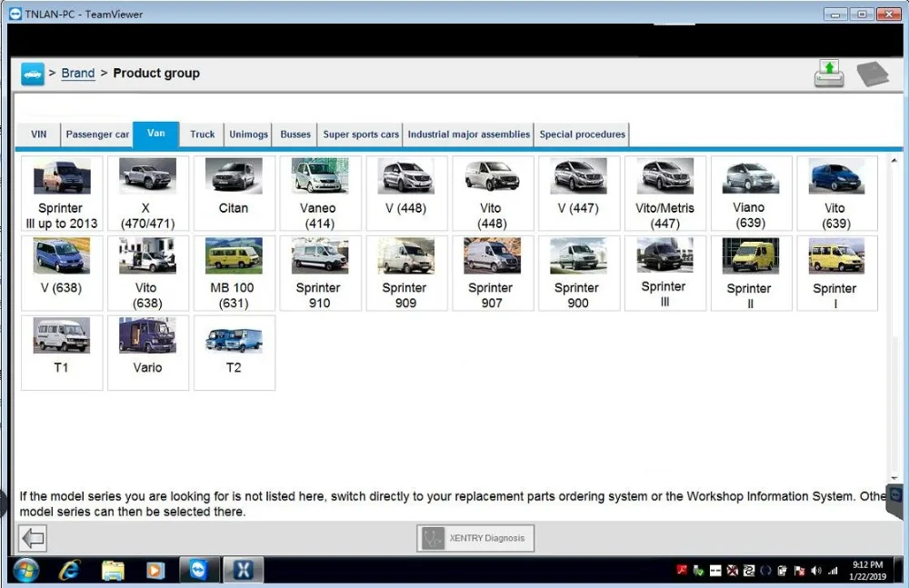Select the Sprinter 910 tile
Viewport: 909px width, 588px height.
320,274
